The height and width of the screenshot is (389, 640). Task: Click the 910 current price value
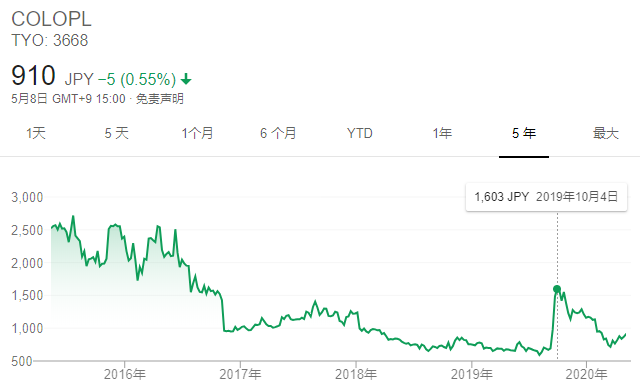click(33, 76)
